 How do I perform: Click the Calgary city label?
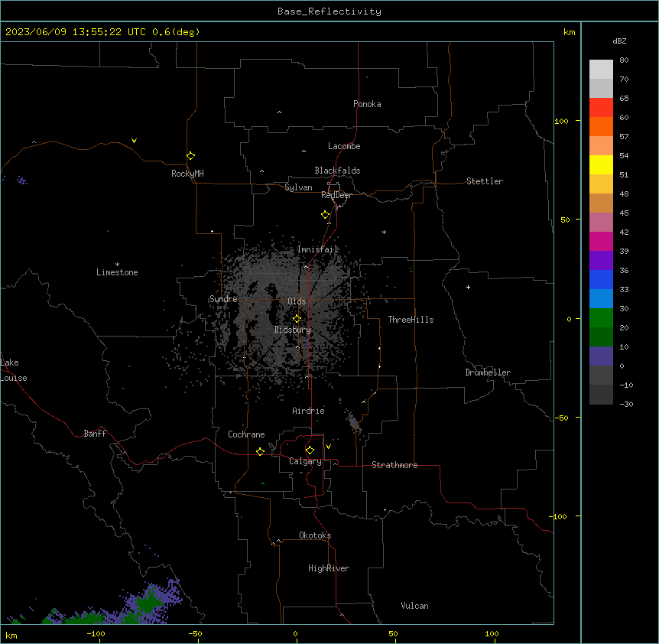[x=305, y=461]
